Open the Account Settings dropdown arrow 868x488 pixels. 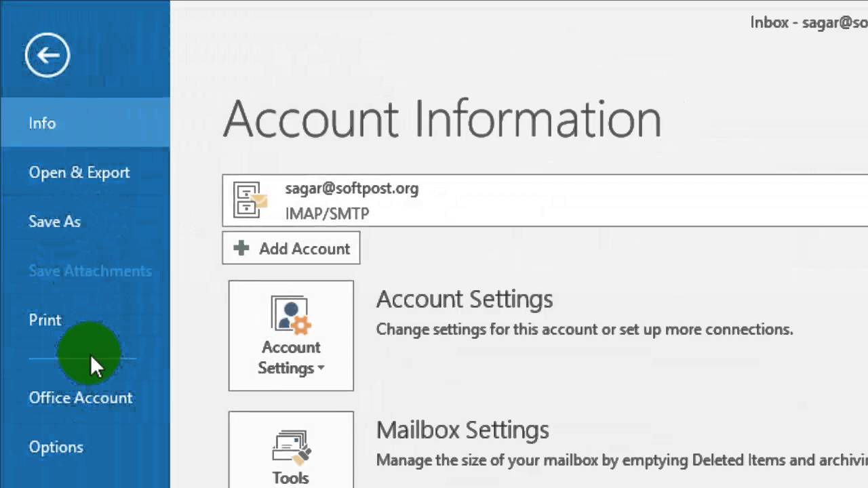tap(321, 369)
